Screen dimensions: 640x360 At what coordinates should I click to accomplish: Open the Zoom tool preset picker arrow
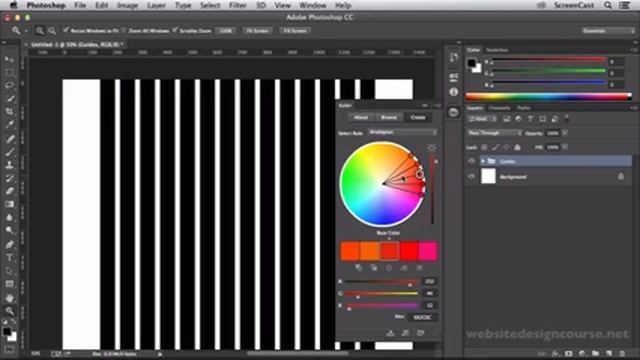tap(26, 31)
